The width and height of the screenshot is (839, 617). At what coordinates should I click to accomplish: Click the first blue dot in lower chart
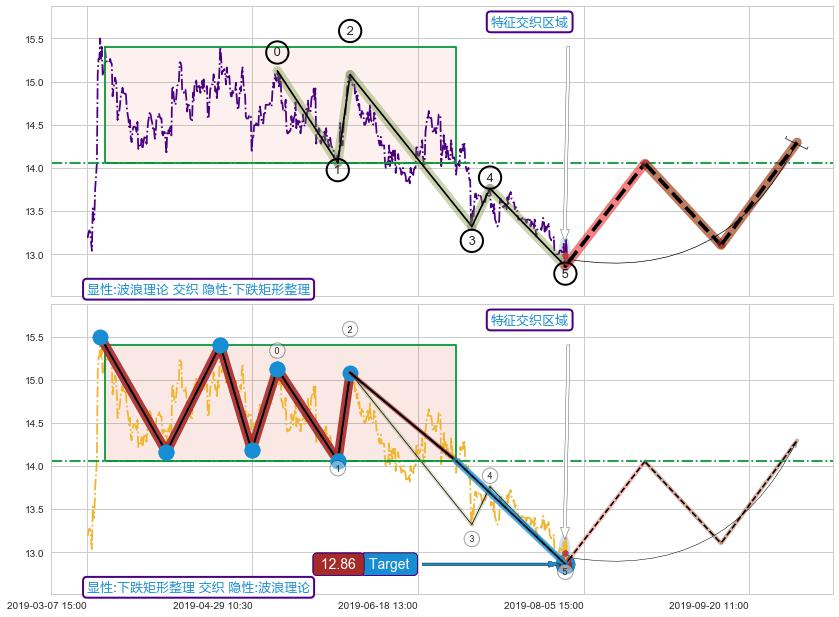(x=100, y=338)
